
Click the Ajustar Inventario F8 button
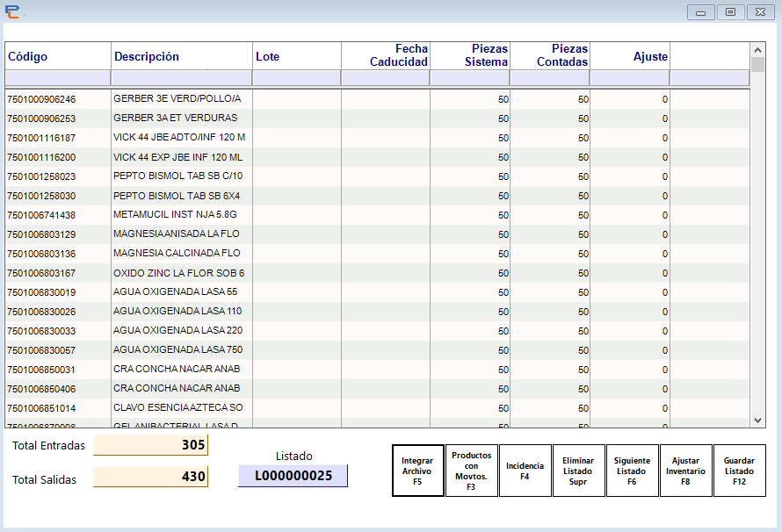pos(686,470)
